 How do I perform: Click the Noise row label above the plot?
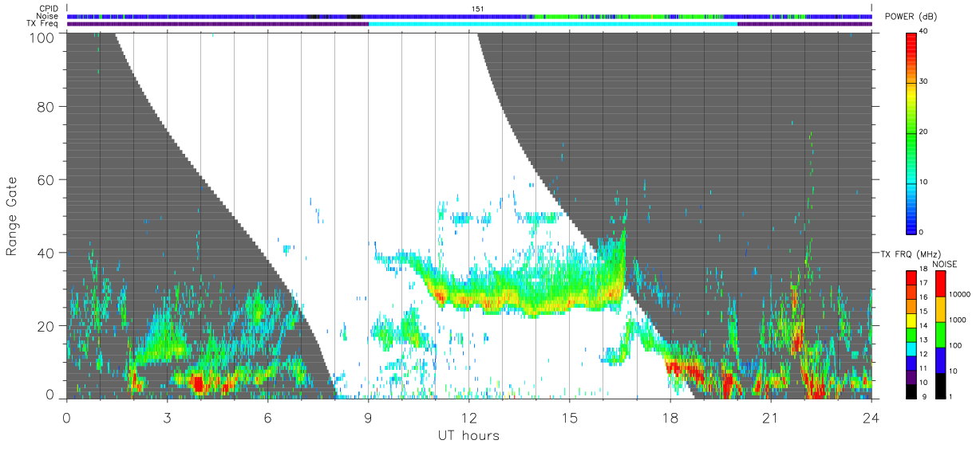point(48,16)
